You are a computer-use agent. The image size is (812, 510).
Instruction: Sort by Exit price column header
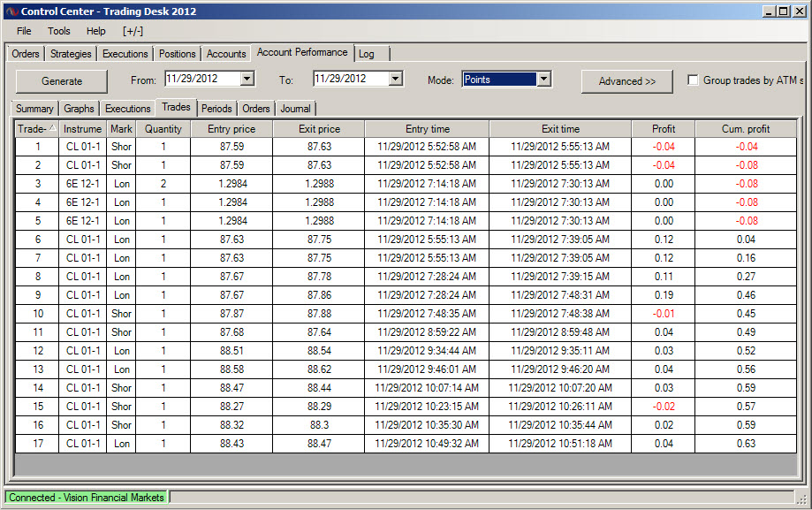(319, 129)
